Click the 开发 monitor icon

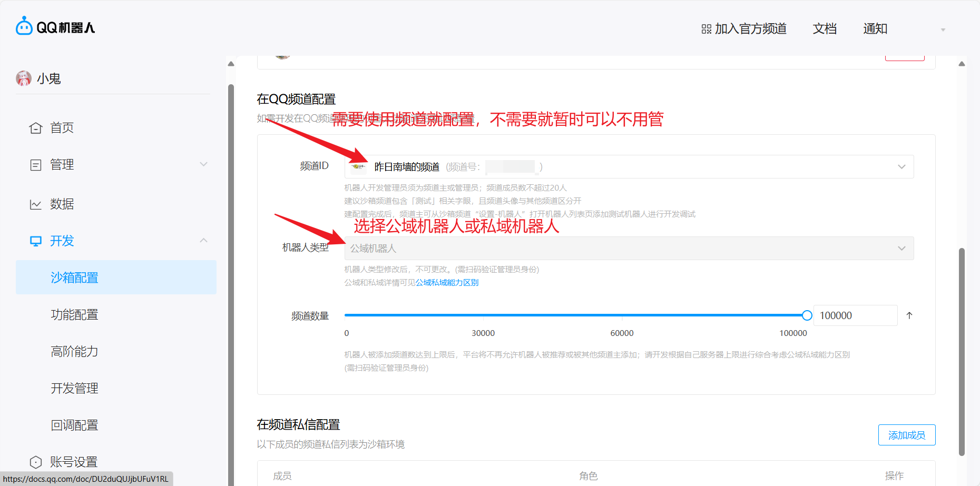click(35, 241)
